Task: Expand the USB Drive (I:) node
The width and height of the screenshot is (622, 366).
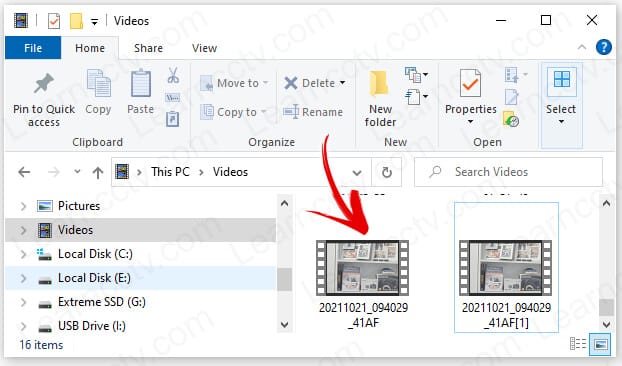Action: [23, 326]
